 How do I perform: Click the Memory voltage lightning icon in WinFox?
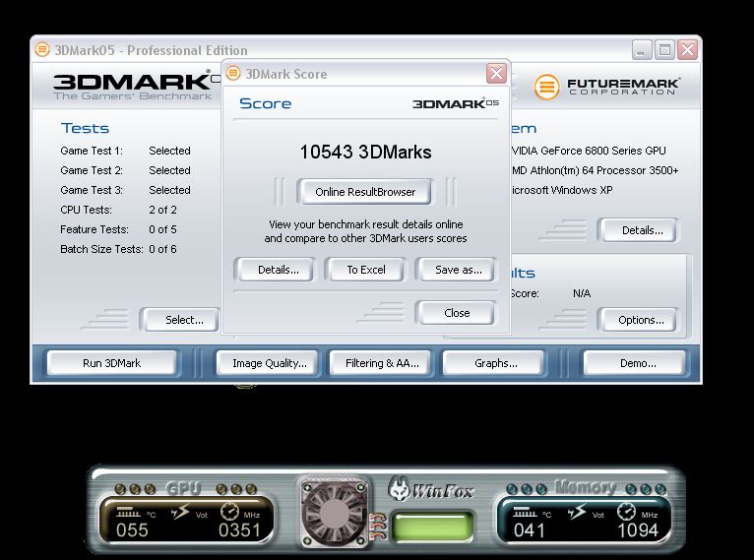pyautogui.click(x=577, y=512)
